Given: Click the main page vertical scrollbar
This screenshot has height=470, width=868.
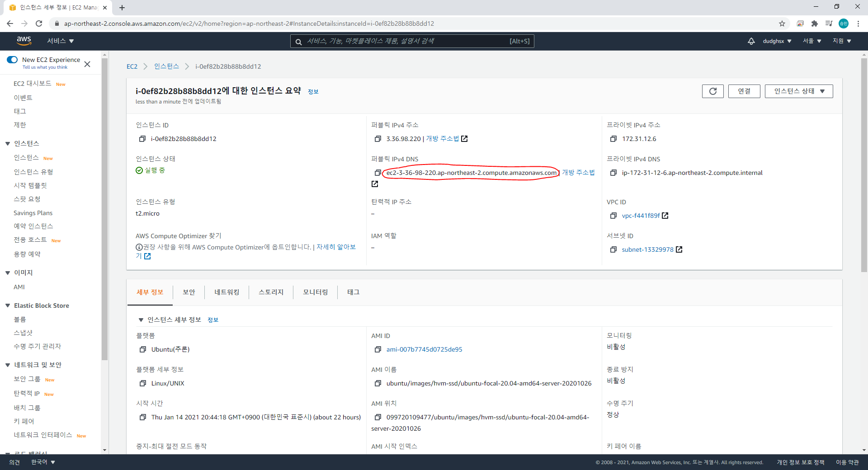Looking at the screenshot, I should click(864, 164).
